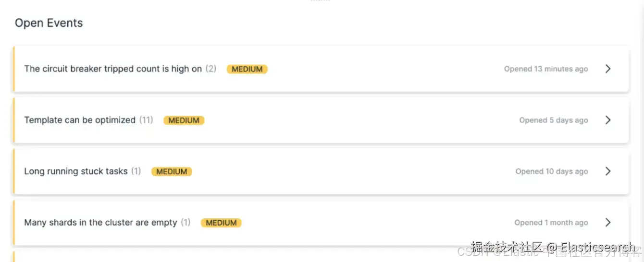Viewport: 644px width, 262px height.
Task: Expand the Long running stuck tasks chevron
Action: click(x=608, y=171)
